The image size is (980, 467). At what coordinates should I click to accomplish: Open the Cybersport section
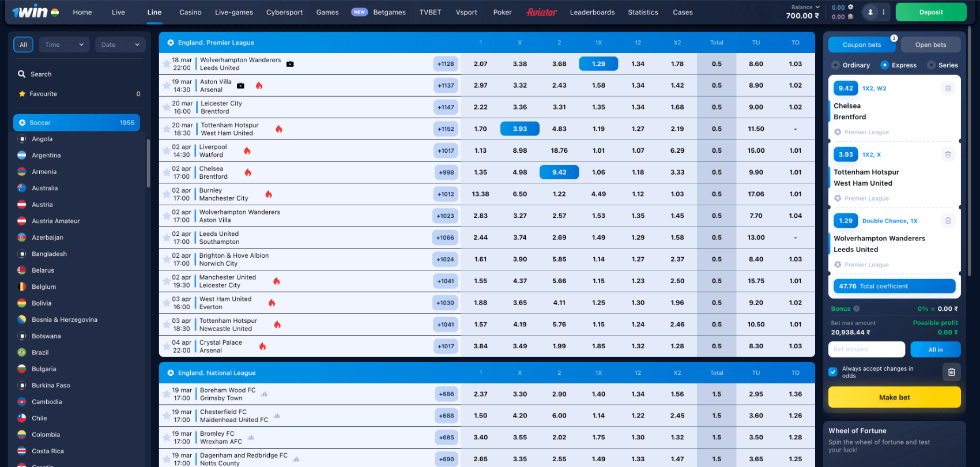(284, 12)
